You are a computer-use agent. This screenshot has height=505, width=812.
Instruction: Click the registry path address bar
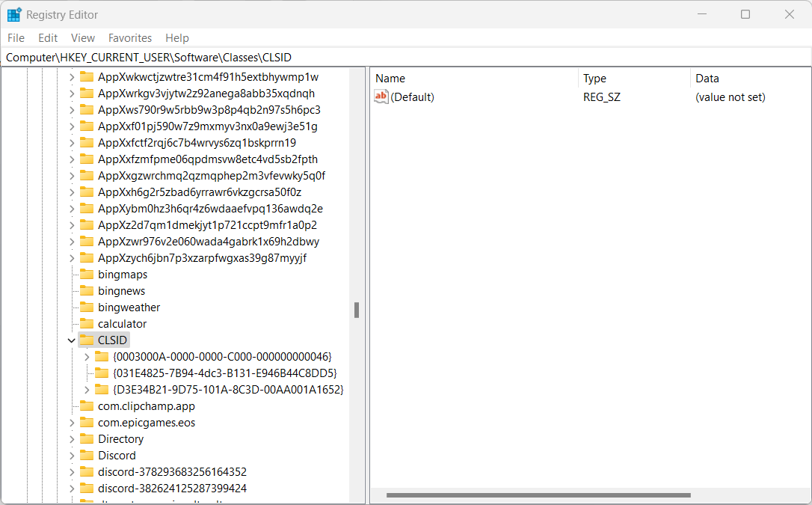406,58
